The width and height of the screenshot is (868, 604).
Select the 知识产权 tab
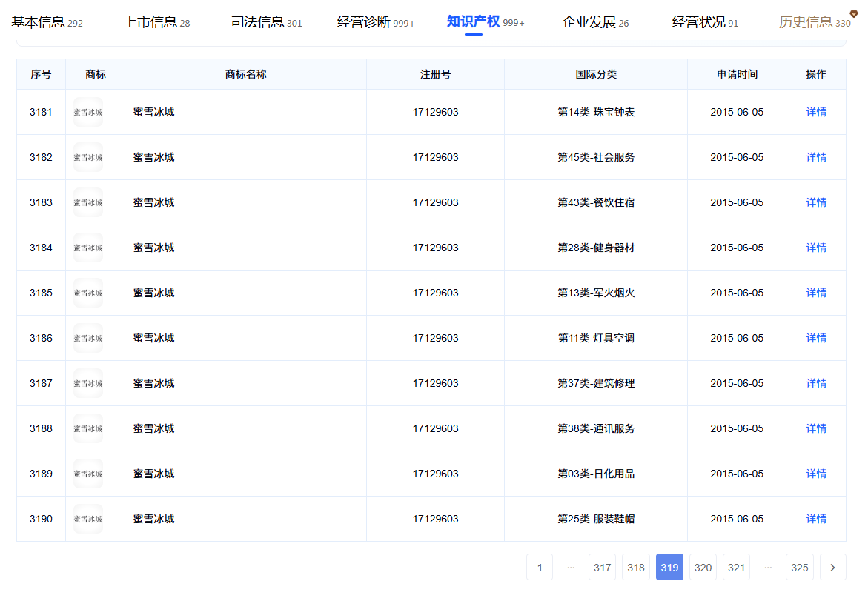pyautogui.click(x=486, y=22)
